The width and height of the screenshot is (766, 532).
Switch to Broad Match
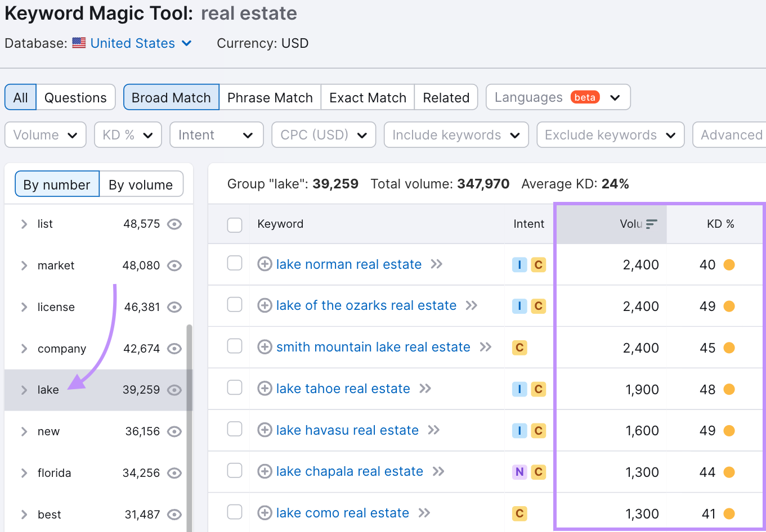tap(171, 97)
